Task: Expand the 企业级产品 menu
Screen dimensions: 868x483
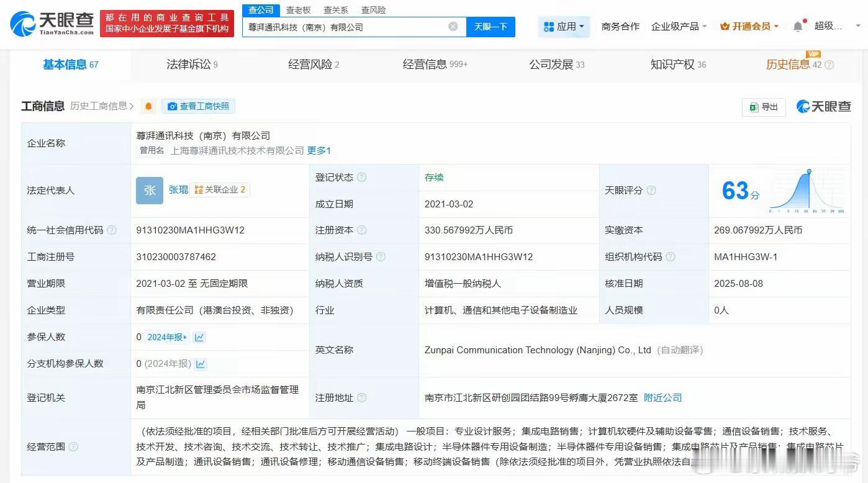Action: tap(679, 27)
